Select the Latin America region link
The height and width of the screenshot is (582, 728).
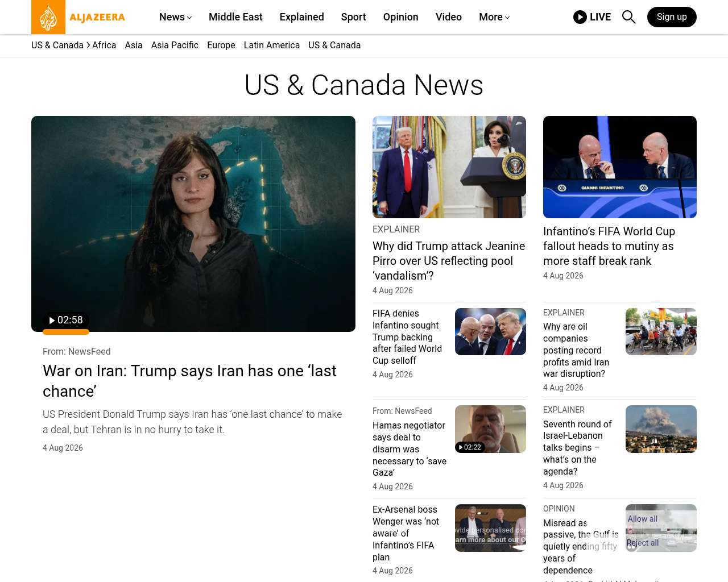[272, 45]
